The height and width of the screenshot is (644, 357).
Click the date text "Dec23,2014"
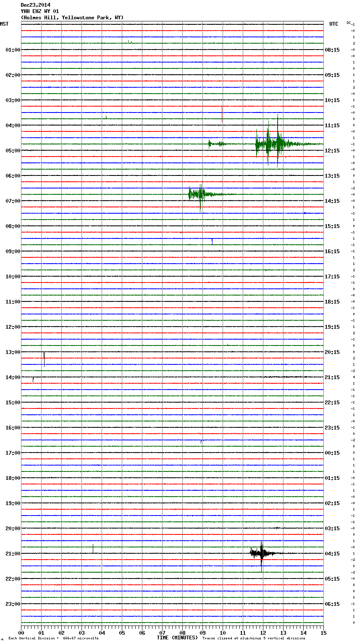36,5
